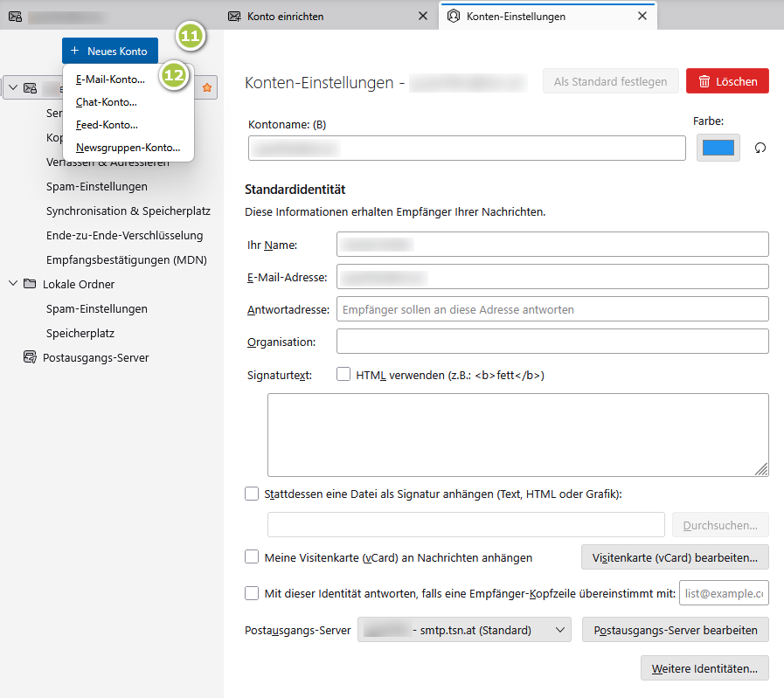Click the account mail icon in the sidebar
The height and width of the screenshot is (698, 784).
click(x=31, y=88)
